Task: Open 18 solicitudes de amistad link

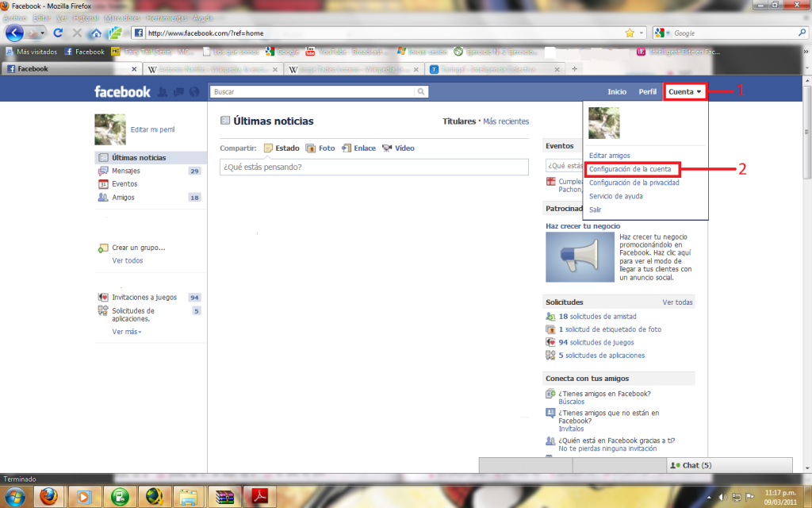Action: [x=598, y=316]
